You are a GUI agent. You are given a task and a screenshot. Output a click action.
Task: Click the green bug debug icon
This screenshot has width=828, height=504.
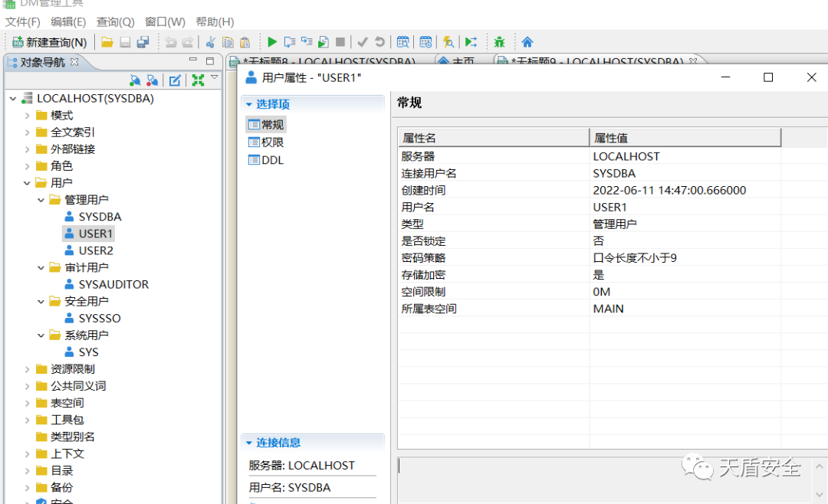(x=500, y=42)
